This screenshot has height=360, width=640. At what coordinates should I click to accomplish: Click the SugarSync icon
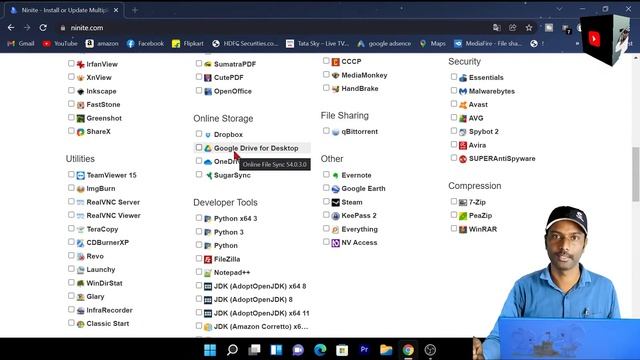click(208, 175)
